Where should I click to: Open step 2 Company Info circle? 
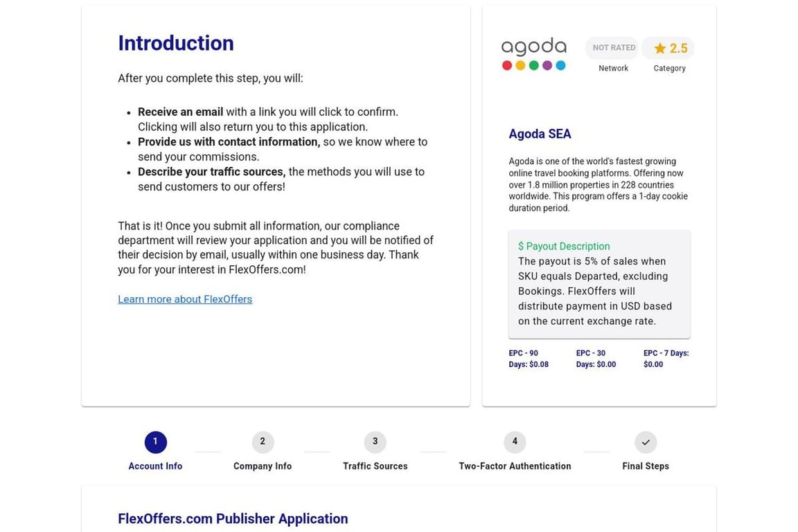pyautogui.click(x=262, y=441)
